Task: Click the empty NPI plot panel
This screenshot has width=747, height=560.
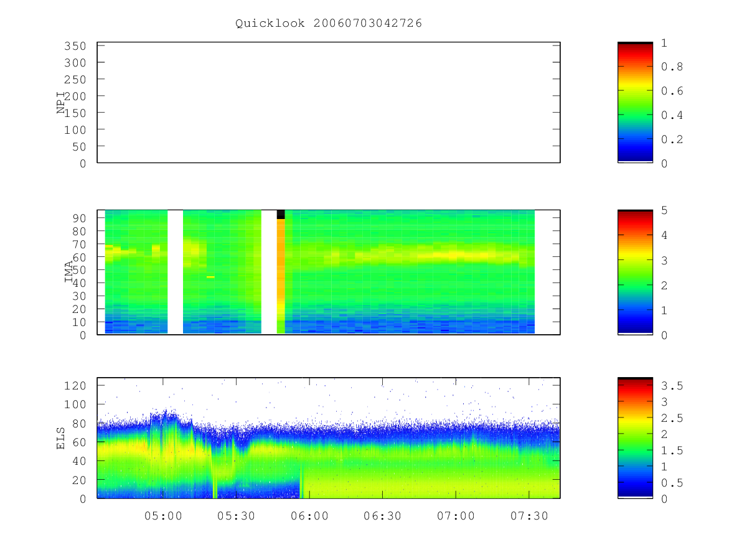Action: pos(329,103)
